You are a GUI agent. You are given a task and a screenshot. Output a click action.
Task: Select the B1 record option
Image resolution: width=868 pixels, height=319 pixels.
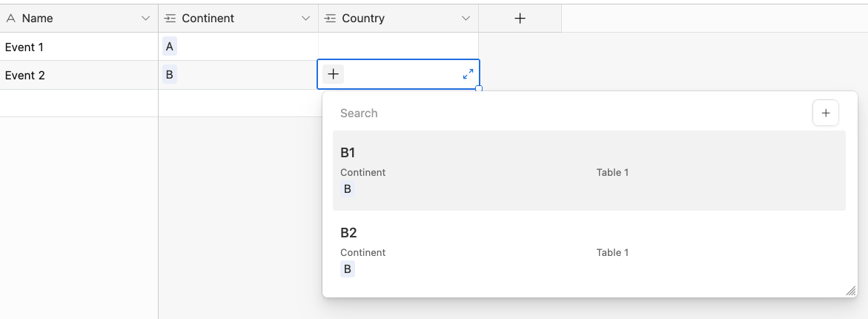[589, 171]
